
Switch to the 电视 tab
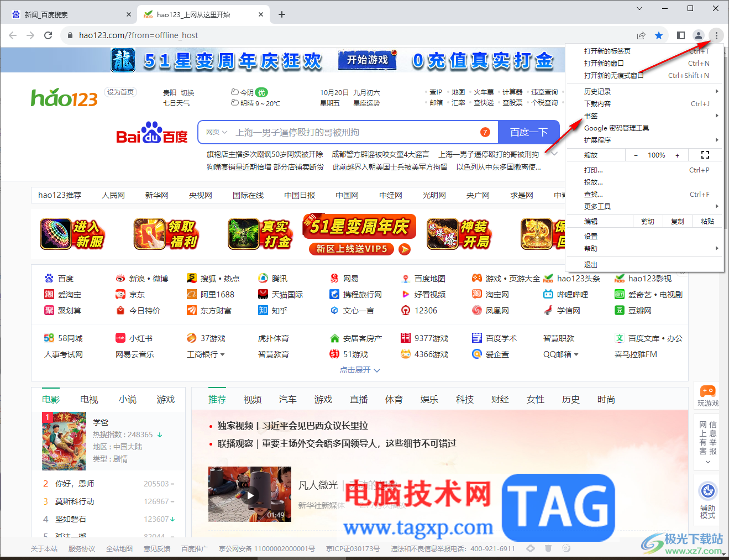coord(89,399)
